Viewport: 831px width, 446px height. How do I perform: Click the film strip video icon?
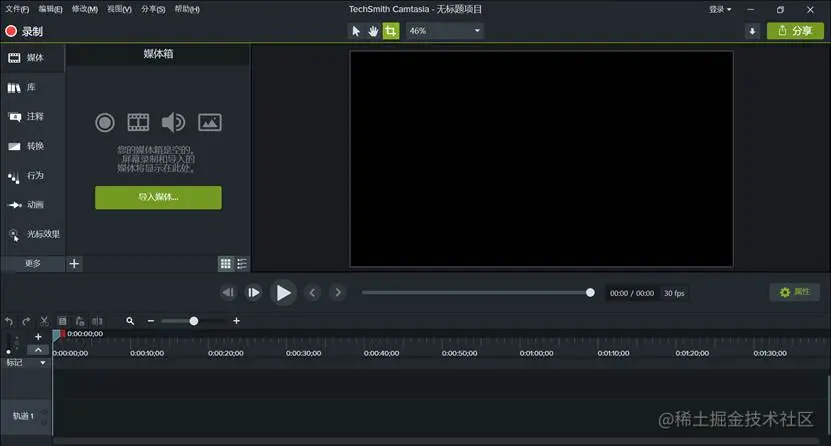138,122
